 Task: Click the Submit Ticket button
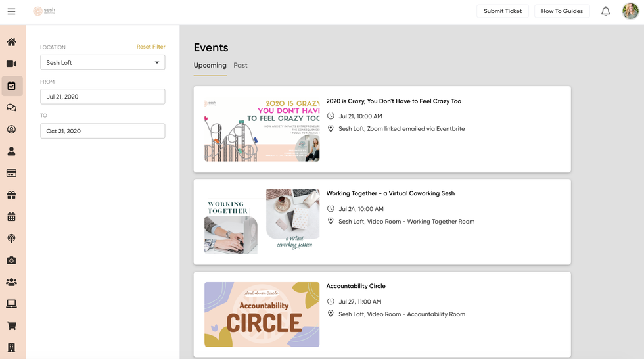coord(503,11)
